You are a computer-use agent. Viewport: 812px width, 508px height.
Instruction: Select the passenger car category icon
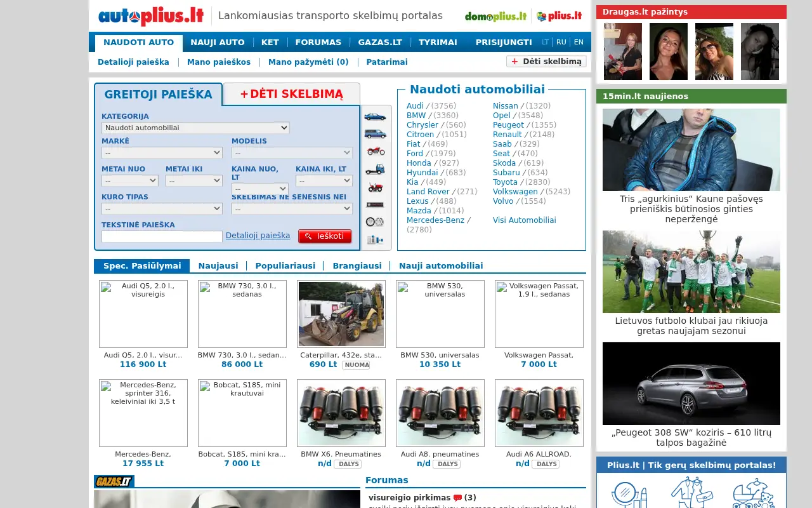click(375, 116)
